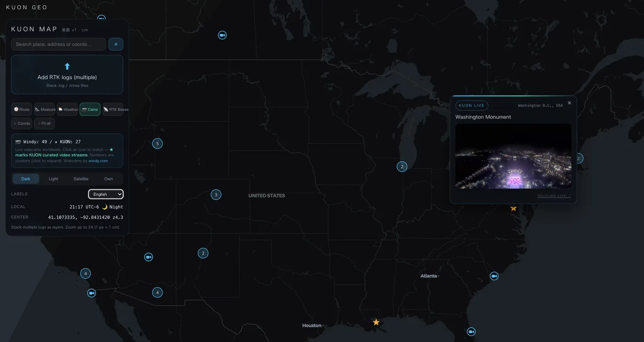Click the search magnifier button
Viewport: 644px width, 342px height.
[x=115, y=44]
